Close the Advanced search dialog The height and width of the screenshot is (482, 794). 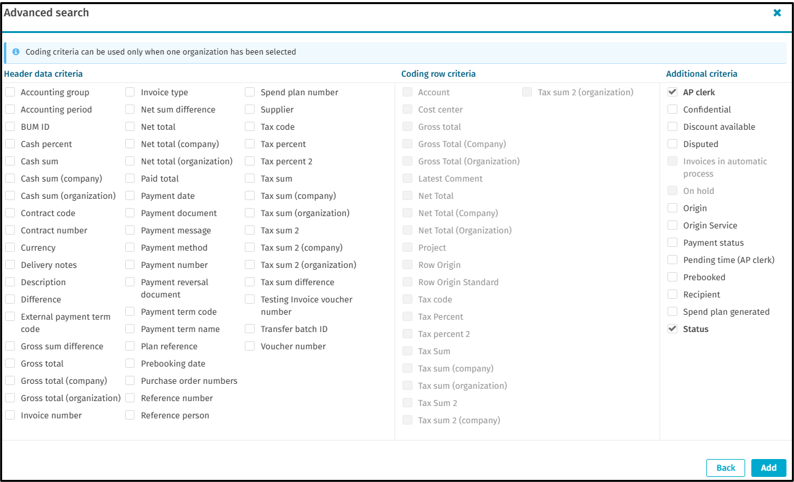[777, 13]
